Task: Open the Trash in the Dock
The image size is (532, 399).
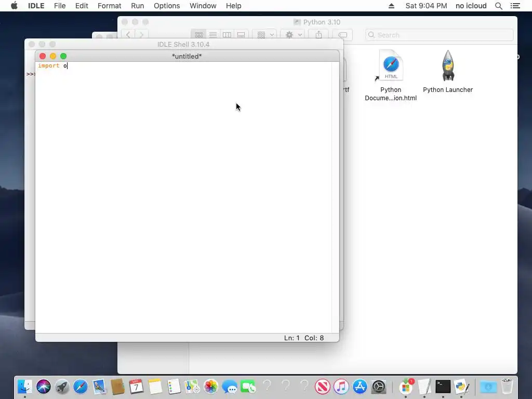Action: point(507,387)
